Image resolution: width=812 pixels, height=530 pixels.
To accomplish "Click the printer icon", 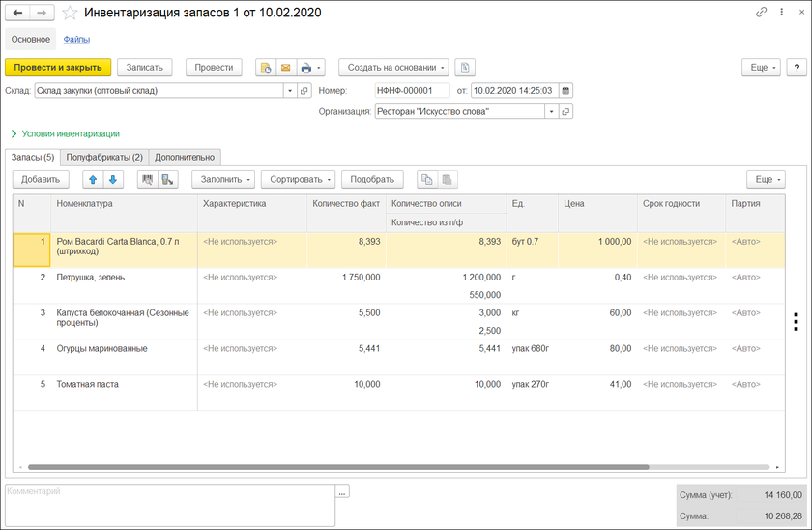I will click(306, 68).
